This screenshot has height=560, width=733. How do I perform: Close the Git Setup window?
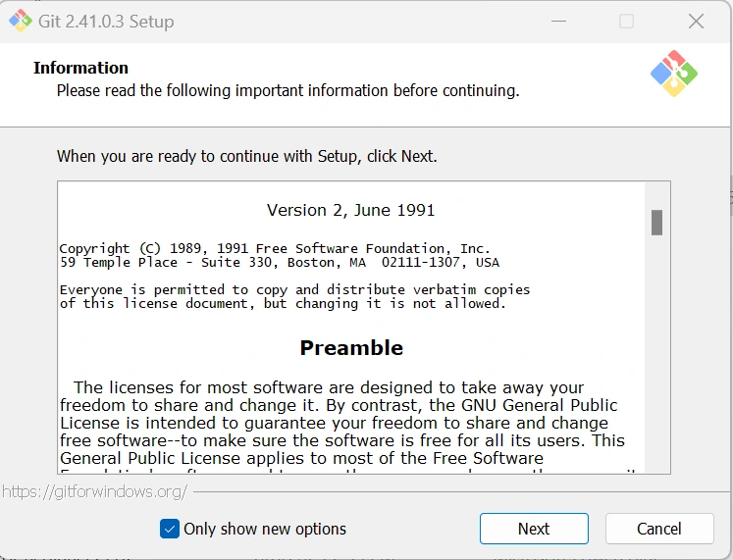[x=696, y=22]
